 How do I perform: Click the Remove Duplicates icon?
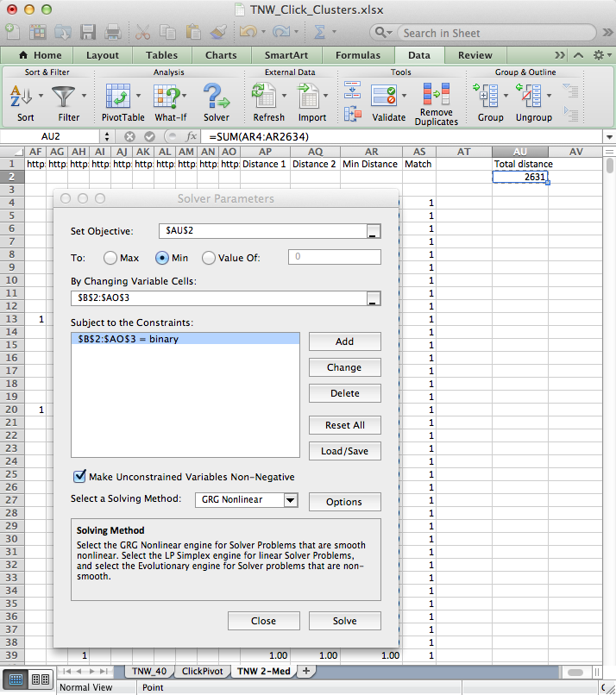tap(436, 94)
